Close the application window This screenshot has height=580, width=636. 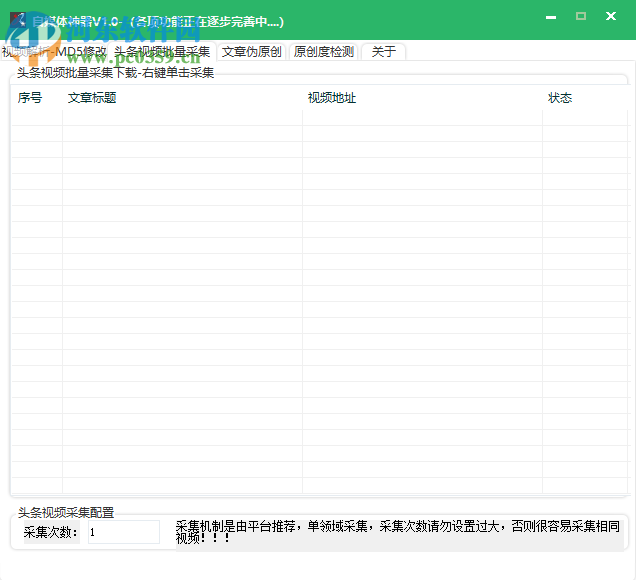pos(611,16)
